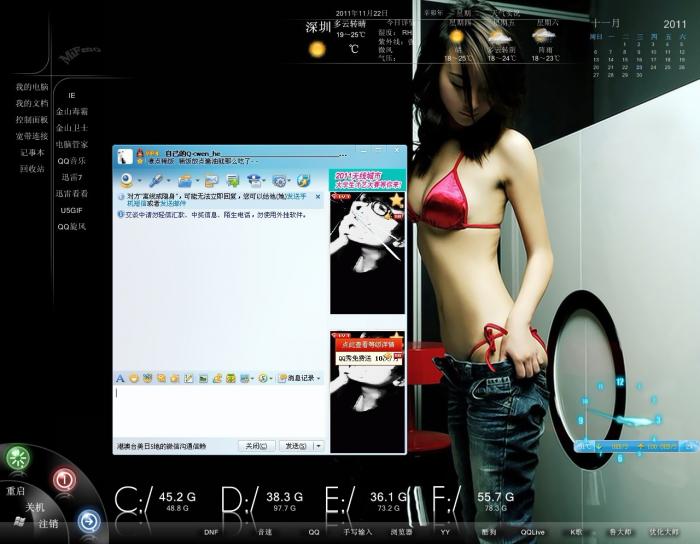Expand the police-cap icon dropdown arrow
Viewport: 700px width, 544px height.
pos(264,181)
